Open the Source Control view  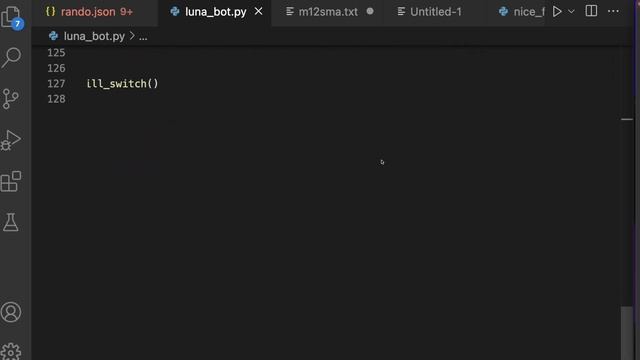click(11, 99)
